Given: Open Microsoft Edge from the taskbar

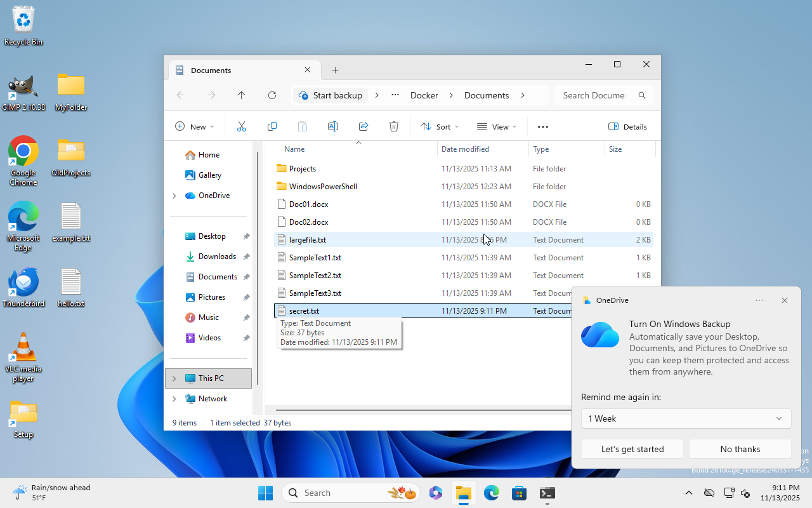Looking at the screenshot, I should pyautogui.click(x=492, y=493).
